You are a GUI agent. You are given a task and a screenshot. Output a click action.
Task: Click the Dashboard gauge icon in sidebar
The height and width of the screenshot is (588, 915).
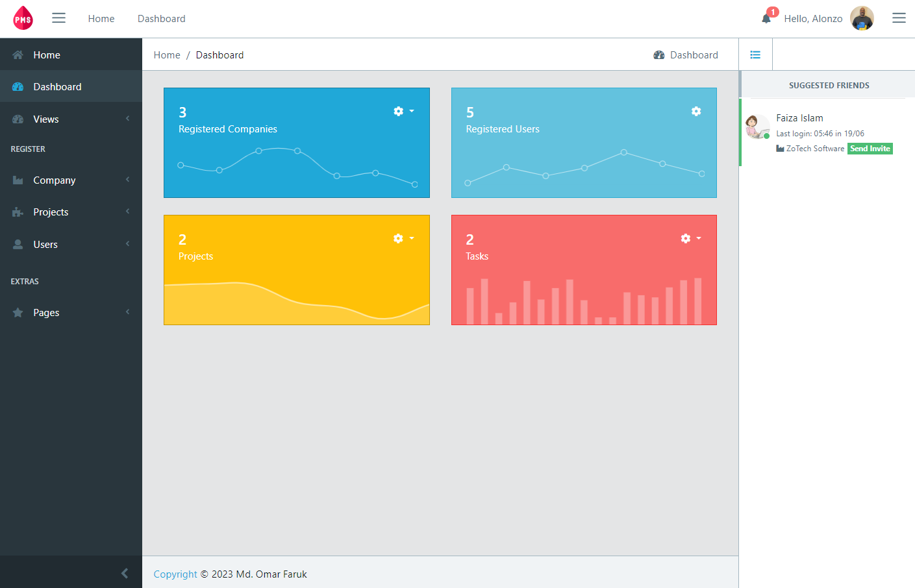[x=18, y=87]
